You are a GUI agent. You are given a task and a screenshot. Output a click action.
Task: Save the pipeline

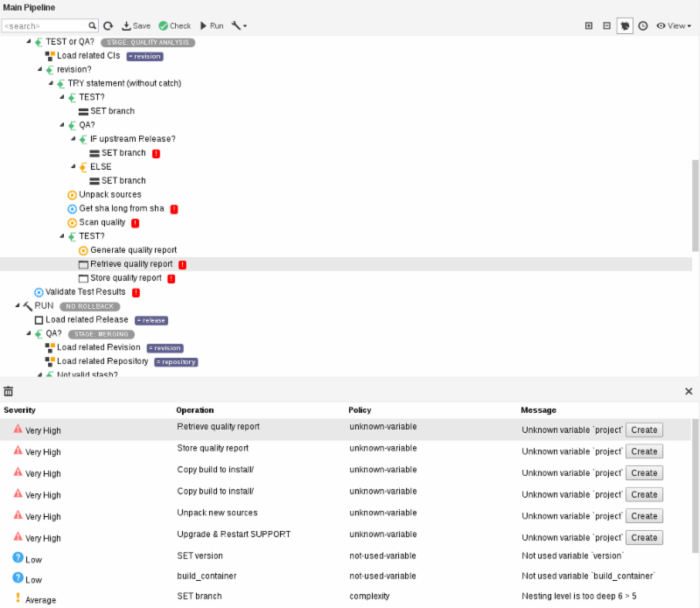pyautogui.click(x=136, y=26)
